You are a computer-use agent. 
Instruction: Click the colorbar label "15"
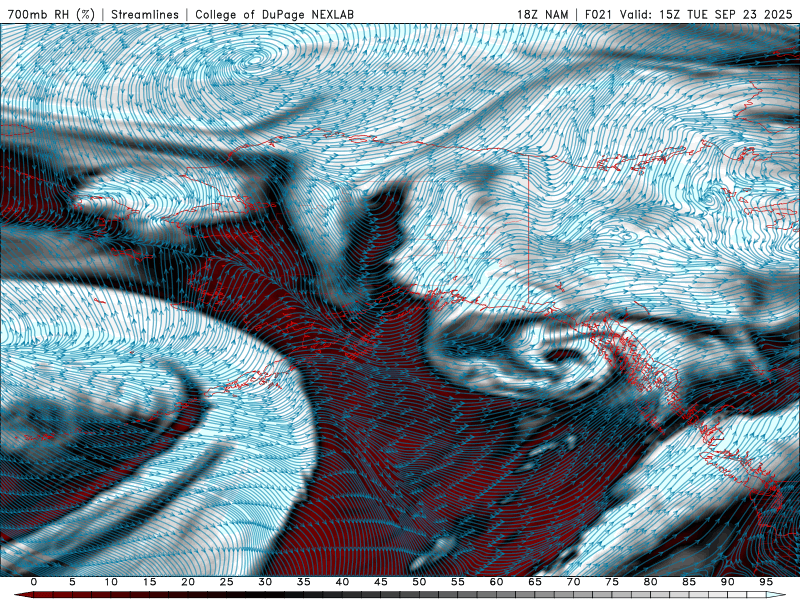149,582
